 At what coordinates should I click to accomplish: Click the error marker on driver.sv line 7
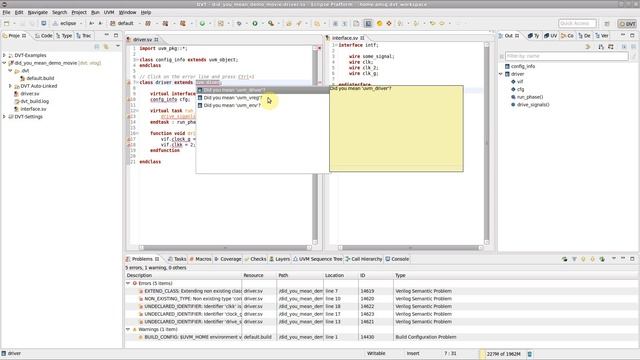tap(129, 82)
